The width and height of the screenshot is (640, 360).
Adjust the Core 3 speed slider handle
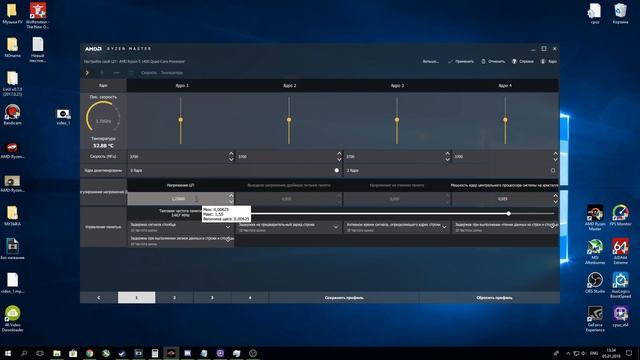click(397, 120)
